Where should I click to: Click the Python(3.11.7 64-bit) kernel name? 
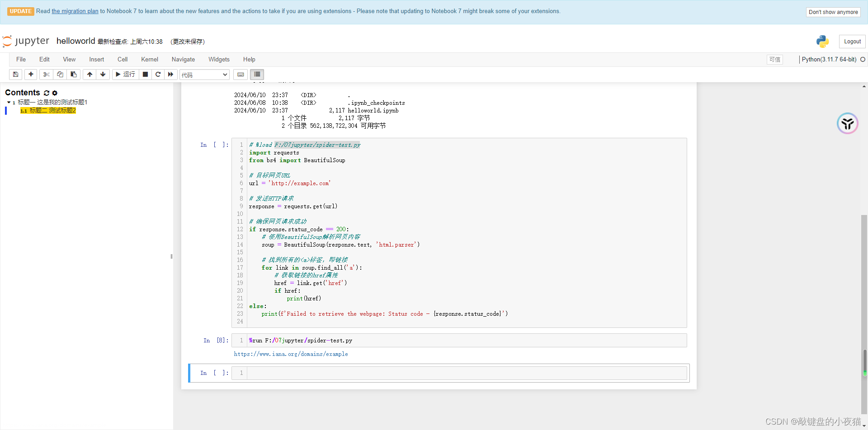(x=829, y=60)
